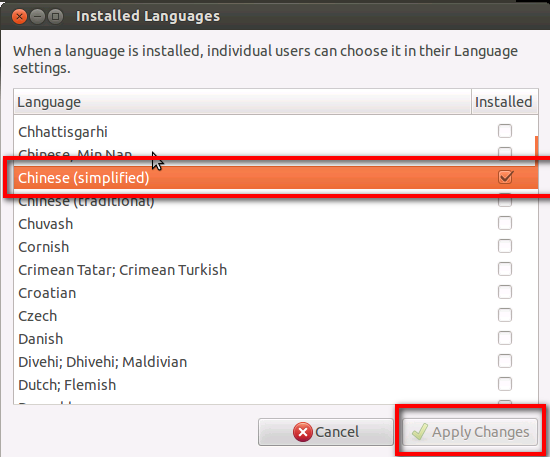The height and width of the screenshot is (457, 550).
Task: Select Divehi; Dhivehi; Maldivian row
Action: [276, 362]
